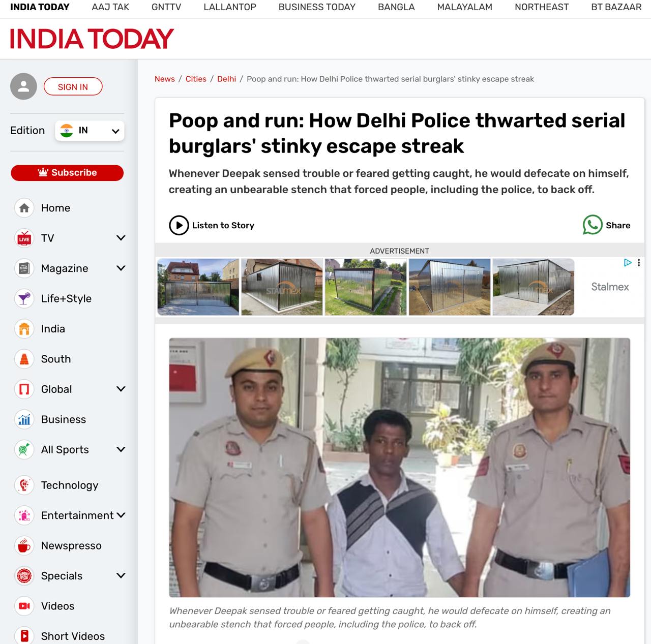Screen dimensions: 651x644
Task: Open the Stalmex ad options menu
Action: 639,263
